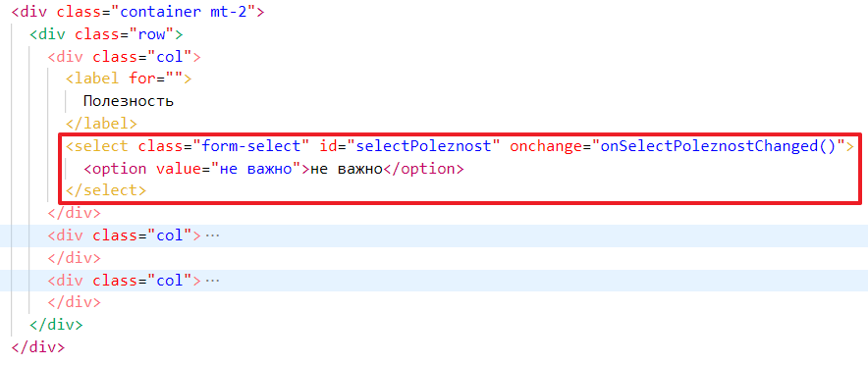868x365 pixels.
Task: Click the closing option tag
Action: tap(423, 168)
